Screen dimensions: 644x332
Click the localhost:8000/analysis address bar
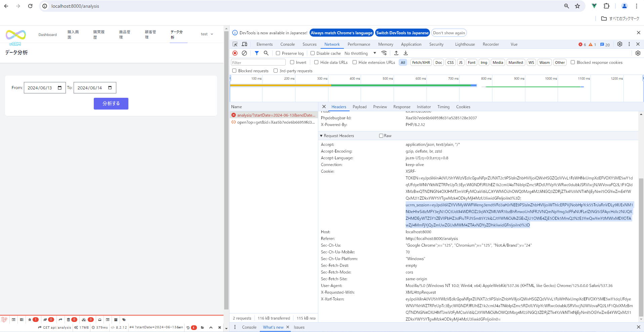75,6
